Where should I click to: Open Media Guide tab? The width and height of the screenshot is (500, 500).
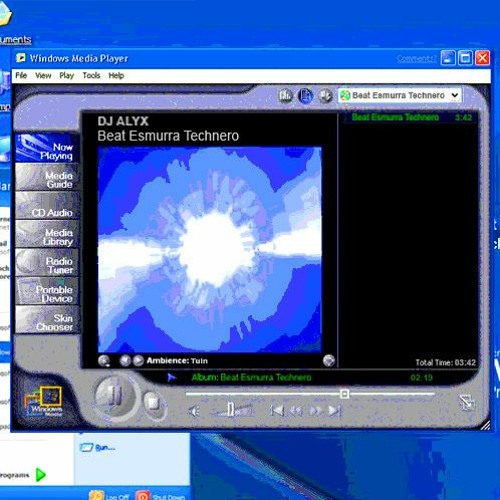coord(47,177)
